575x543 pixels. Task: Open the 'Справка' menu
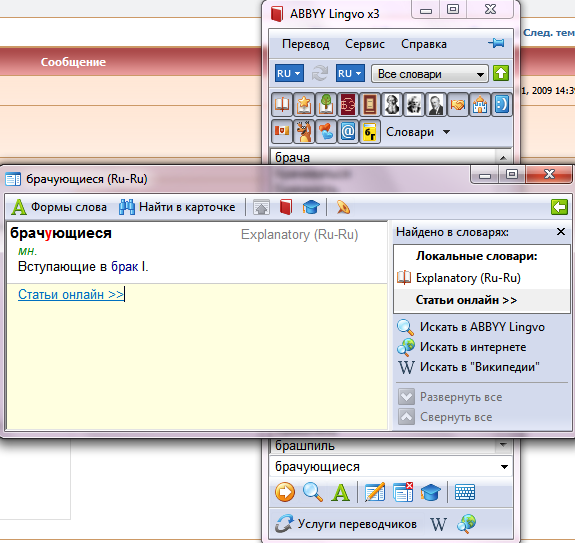coord(424,44)
